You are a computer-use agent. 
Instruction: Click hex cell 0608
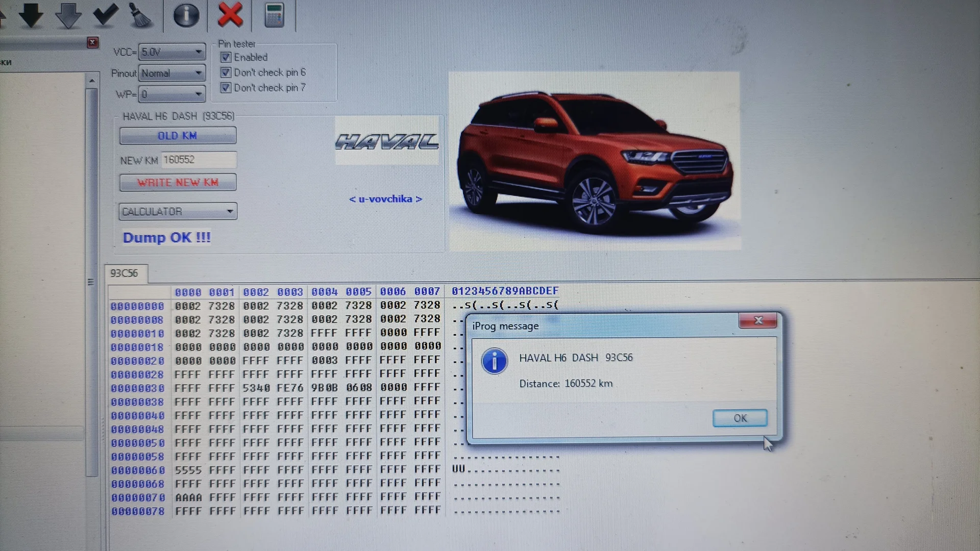[359, 387]
